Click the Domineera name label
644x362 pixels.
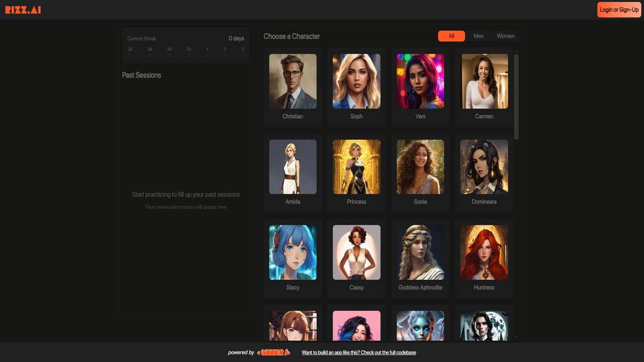(484, 202)
